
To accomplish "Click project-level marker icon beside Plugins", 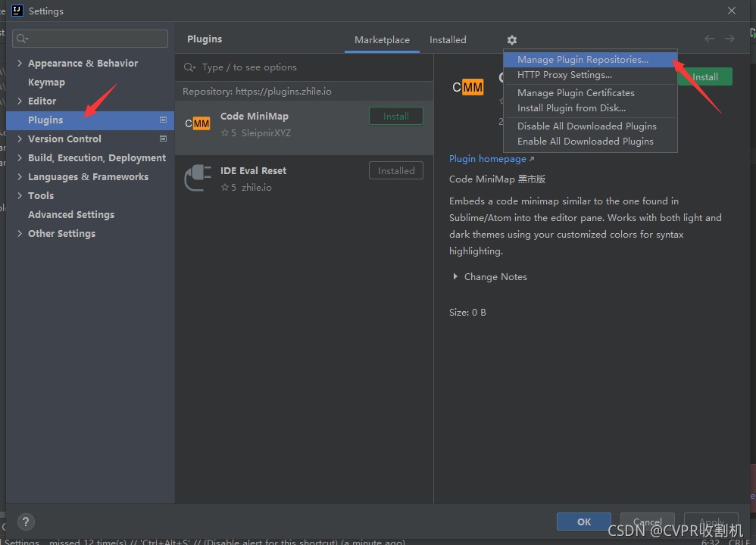I will click(x=163, y=120).
